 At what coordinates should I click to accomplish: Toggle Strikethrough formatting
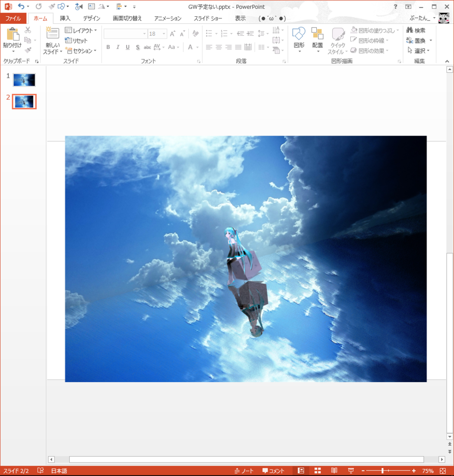pyautogui.click(x=147, y=47)
